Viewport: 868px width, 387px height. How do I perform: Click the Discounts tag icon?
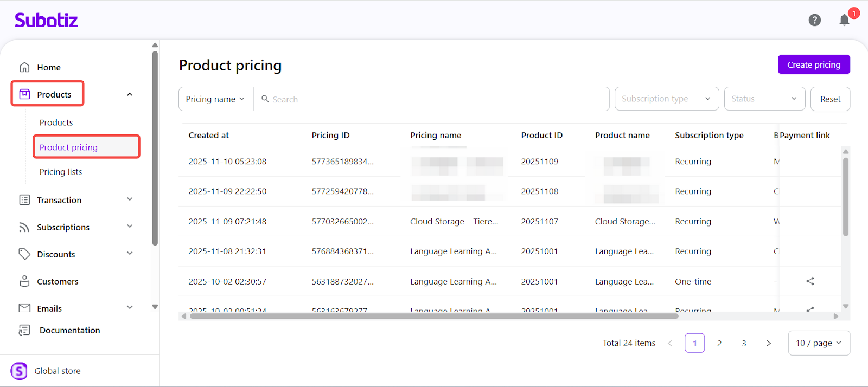click(x=24, y=254)
